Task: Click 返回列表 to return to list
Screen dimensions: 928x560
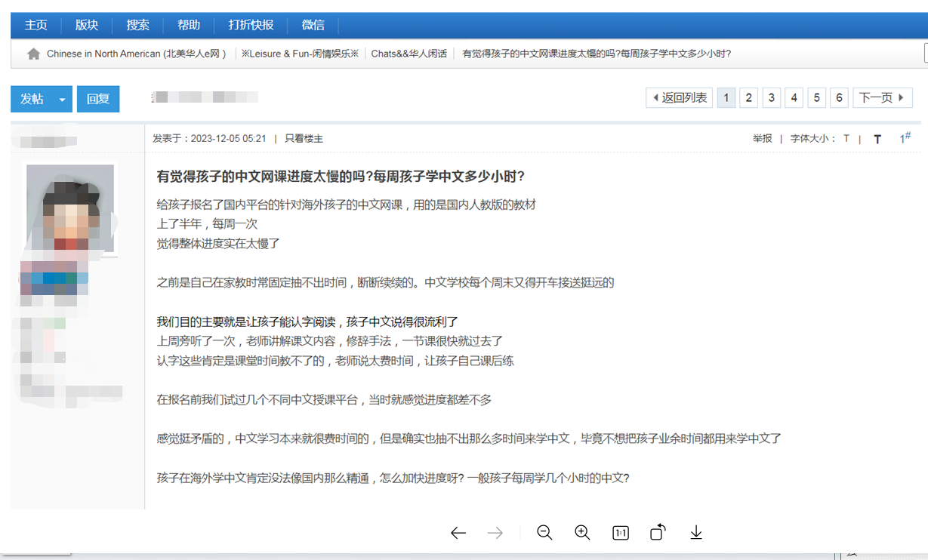Action: [x=680, y=98]
